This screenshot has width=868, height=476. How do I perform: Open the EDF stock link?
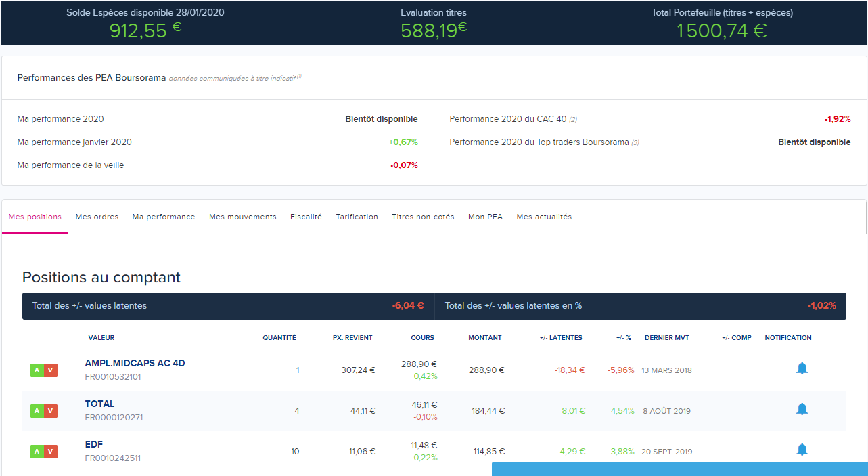94,444
